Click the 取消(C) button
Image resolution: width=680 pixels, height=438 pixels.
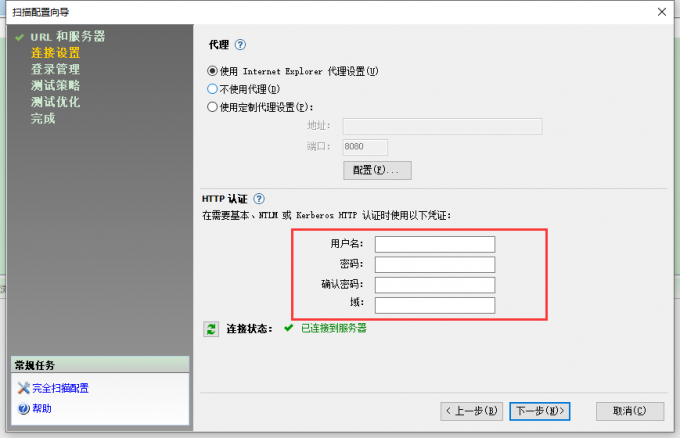[629, 411]
